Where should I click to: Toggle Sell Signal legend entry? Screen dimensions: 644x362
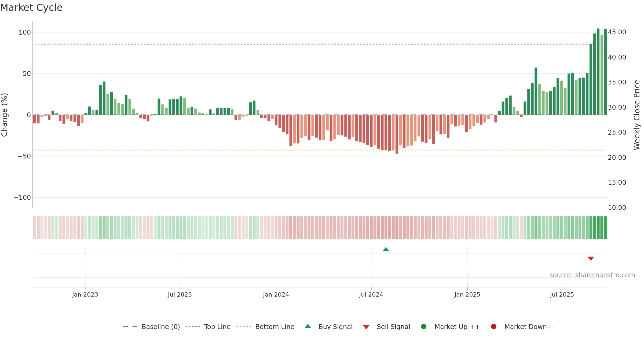386,327
